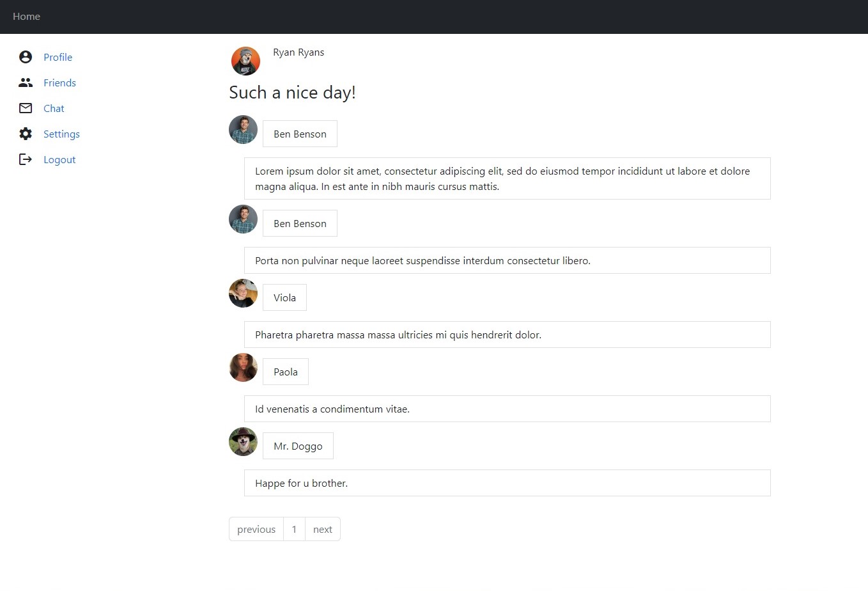Open chat via the envelope icon
Viewport: 868px width, 591px height.
[x=25, y=107]
